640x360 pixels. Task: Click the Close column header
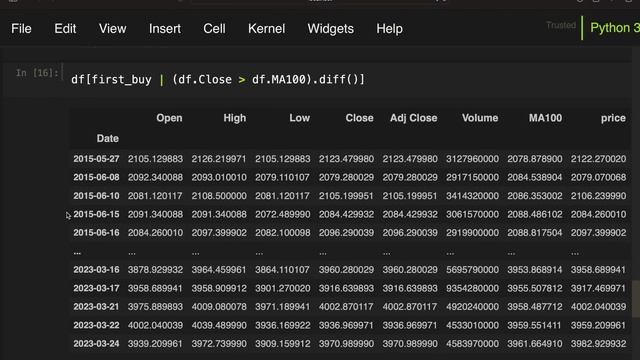pos(359,118)
